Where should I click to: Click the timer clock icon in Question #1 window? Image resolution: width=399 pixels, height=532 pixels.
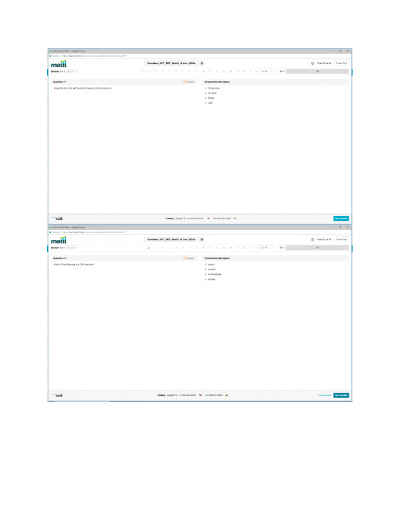click(312, 63)
